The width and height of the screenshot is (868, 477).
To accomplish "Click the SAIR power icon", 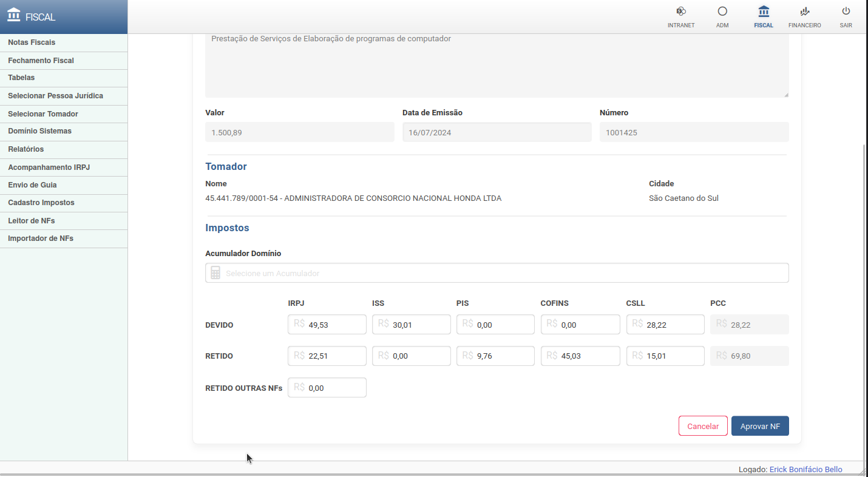I will pos(846,11).
